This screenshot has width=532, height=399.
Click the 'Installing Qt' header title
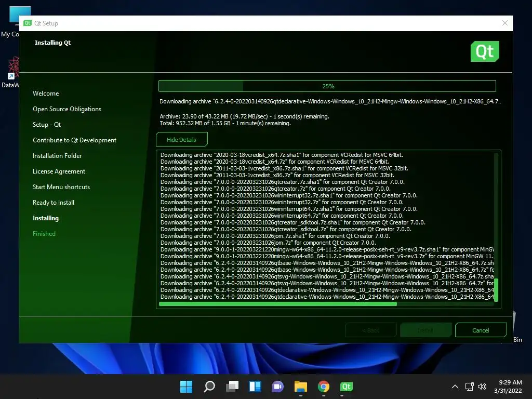coord(52,43)
